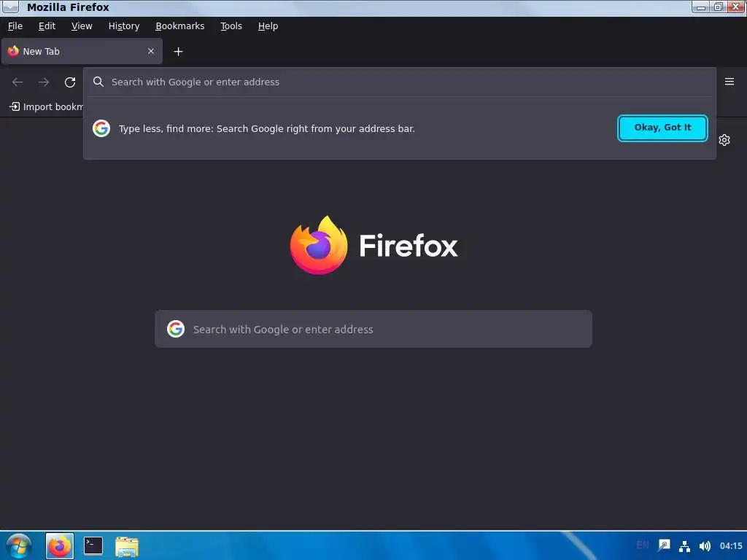The height and width of the screenshot is (560, 747).
Task: Open the Tools menu
Action: (231, 26)
